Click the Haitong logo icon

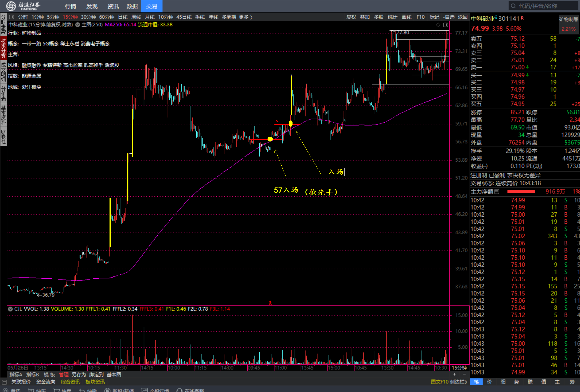tap(11, 6)
